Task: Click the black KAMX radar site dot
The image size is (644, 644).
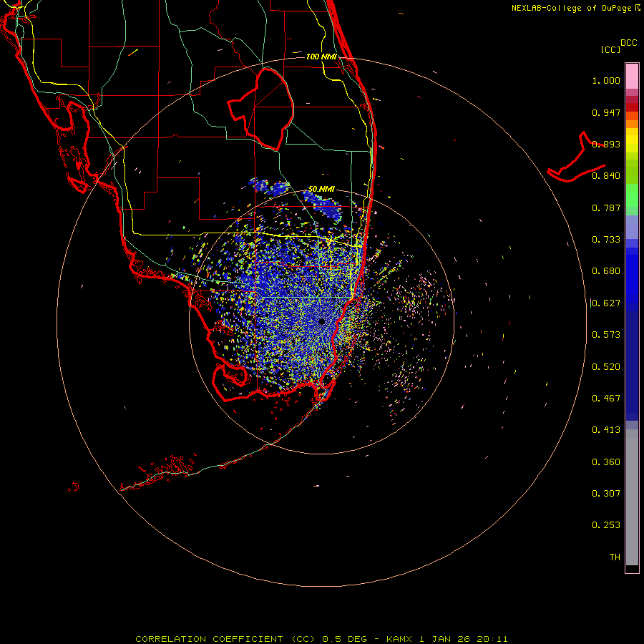Action: pos(322,321)
